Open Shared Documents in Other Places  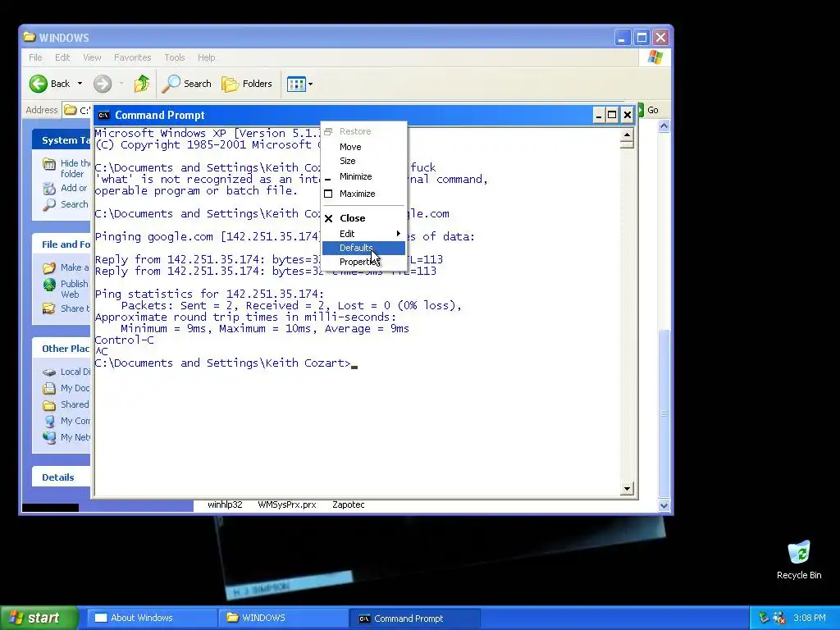pos(75,404)
